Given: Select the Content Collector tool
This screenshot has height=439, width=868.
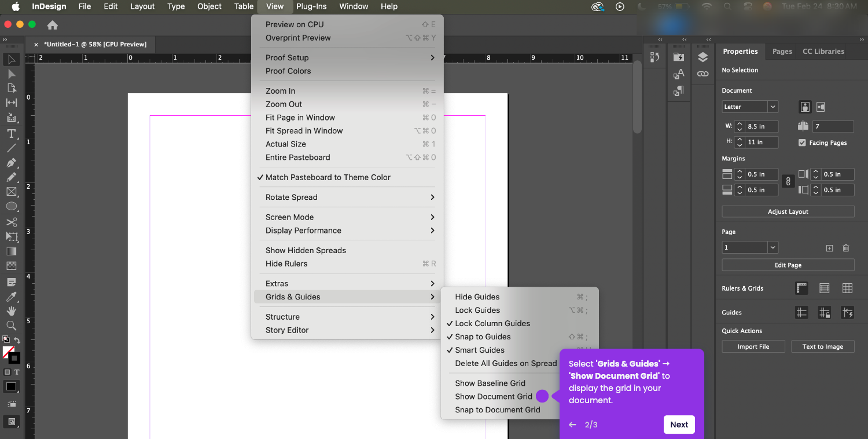Looking at the screenshot, I should pyautogui.click(x=11, y=118).
